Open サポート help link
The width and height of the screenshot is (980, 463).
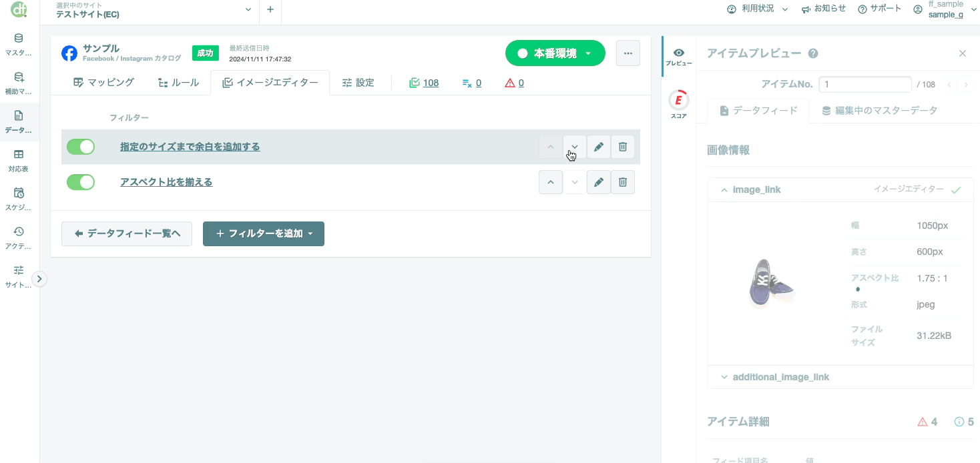pyautogui.click(x=880, y=9)
